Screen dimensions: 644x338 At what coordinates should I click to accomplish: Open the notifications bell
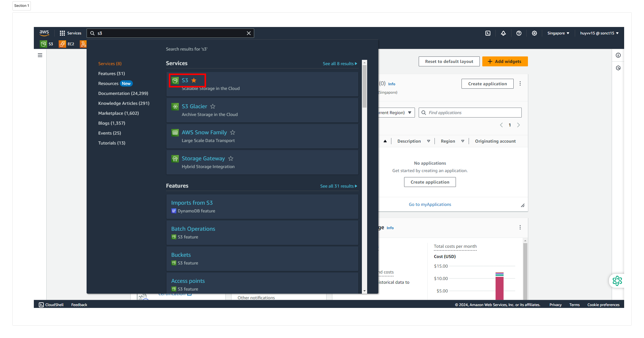[x=503, y=33]
